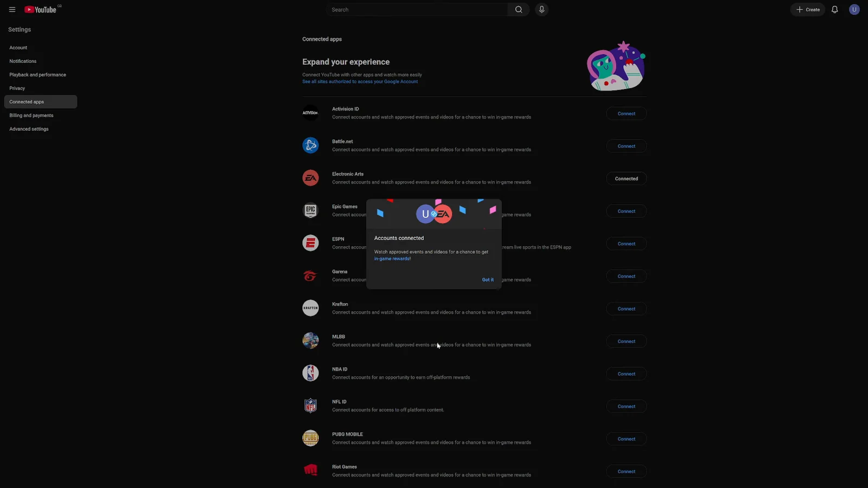Click the Settings sidebar heading
This screenshot has height=488, width=868.
pos(20,30)
